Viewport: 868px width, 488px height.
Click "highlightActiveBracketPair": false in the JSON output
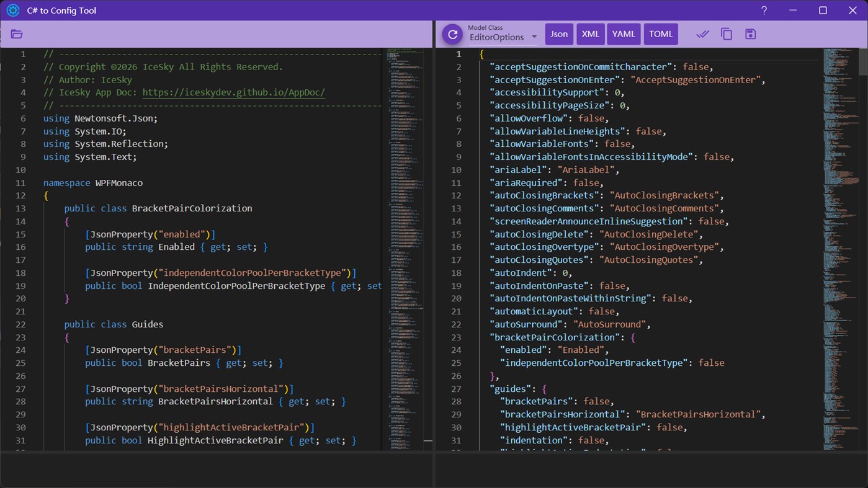click(594, 427)
